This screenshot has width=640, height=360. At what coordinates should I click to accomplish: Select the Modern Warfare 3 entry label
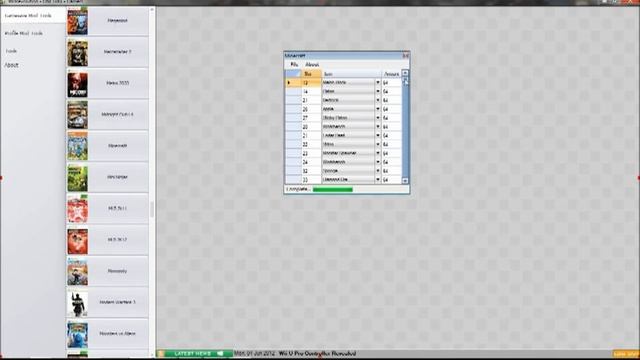(117, 302)
